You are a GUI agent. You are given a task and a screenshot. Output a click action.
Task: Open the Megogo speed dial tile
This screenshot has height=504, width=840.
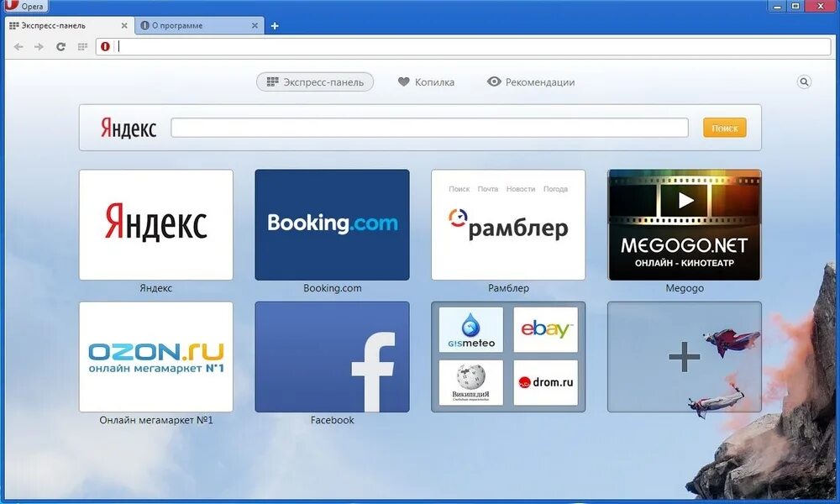coord(685,225)
